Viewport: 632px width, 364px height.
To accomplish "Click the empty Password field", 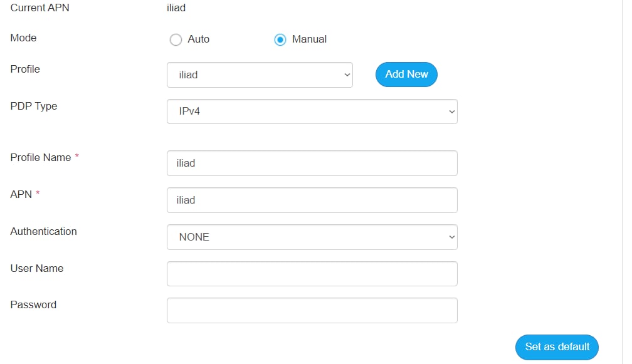I will (x=312, y=311).
